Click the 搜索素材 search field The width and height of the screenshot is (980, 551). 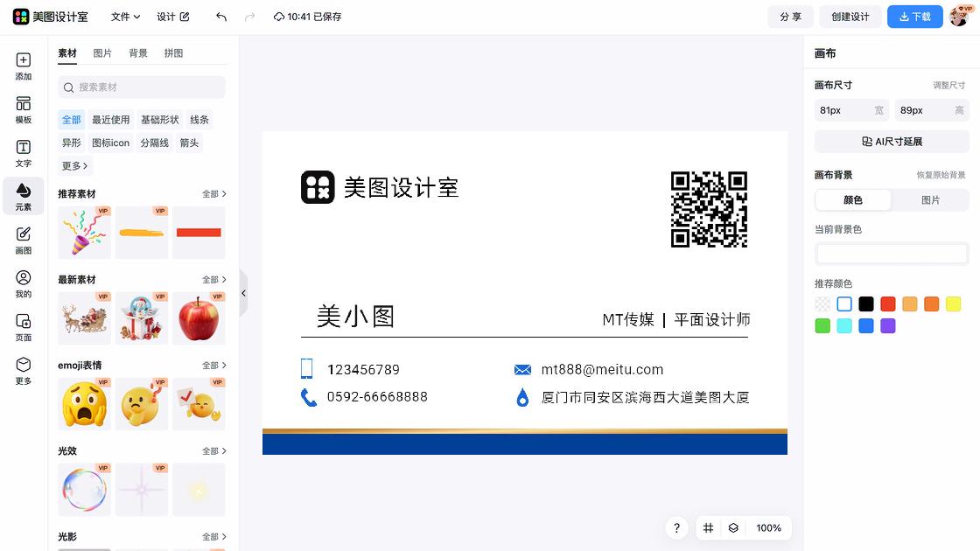click(x=141, y=87)
